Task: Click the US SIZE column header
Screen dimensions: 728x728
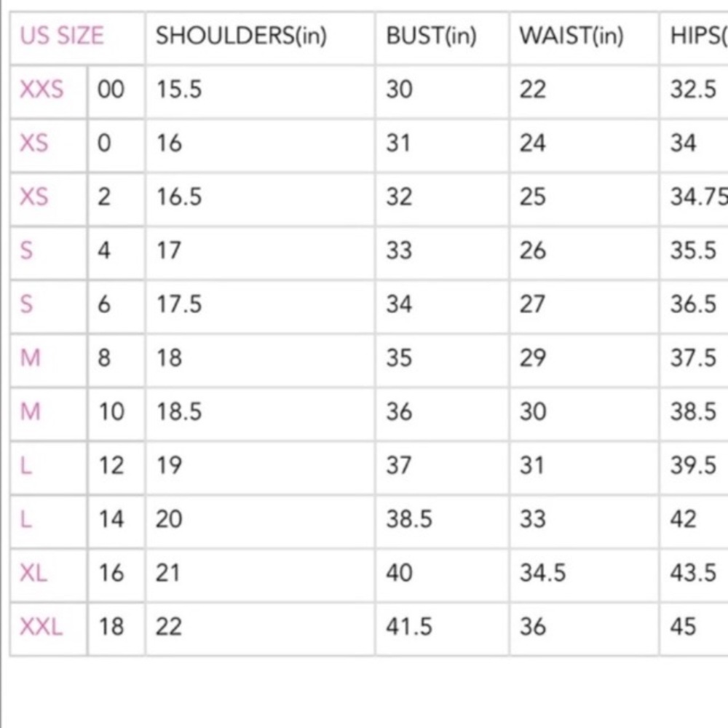Action: [63, 36]
